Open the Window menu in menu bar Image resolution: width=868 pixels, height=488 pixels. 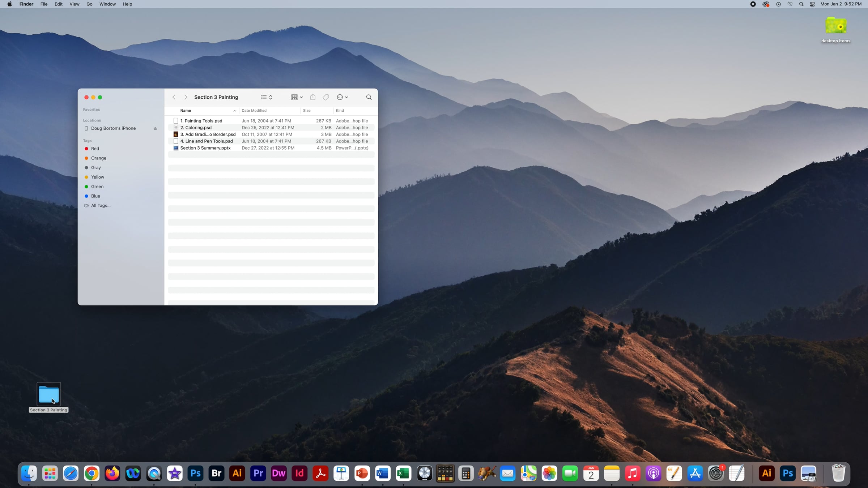pyautogui.click(x=107, y=4)
